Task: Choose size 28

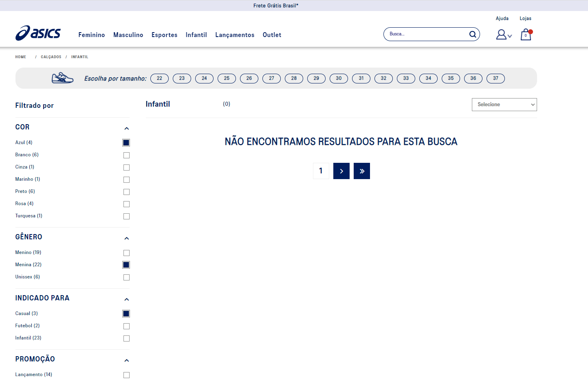Action: [294, 79]
